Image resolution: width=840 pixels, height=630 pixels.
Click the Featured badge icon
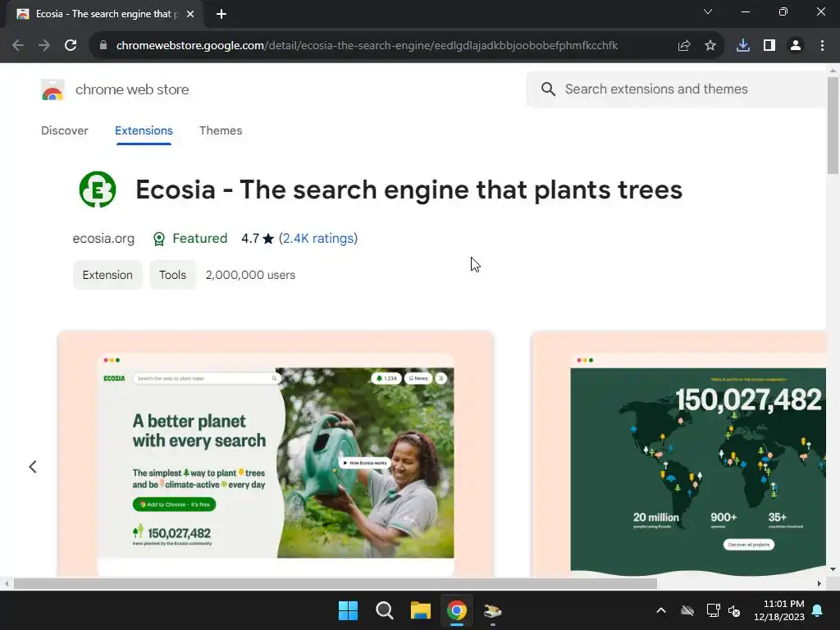(x=159, y=239)
